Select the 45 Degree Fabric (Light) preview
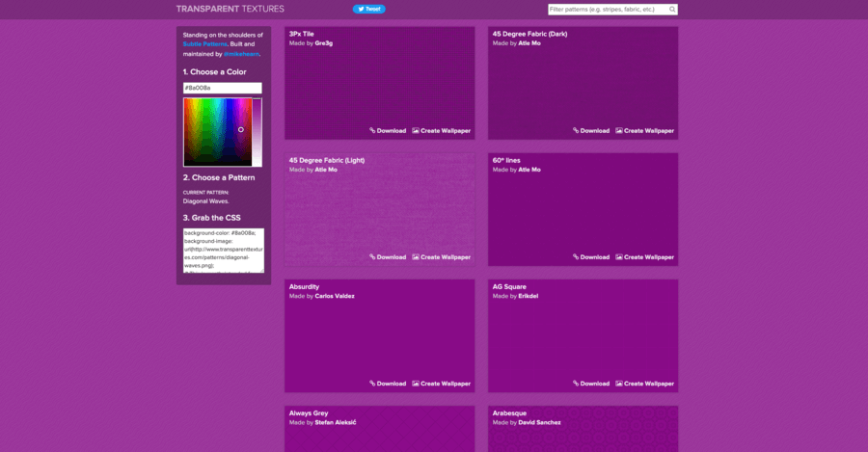868x452 pixels. point(380,209)
